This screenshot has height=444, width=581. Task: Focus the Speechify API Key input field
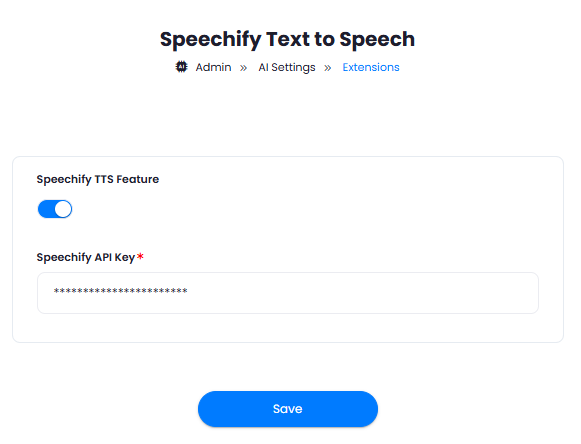288,293
